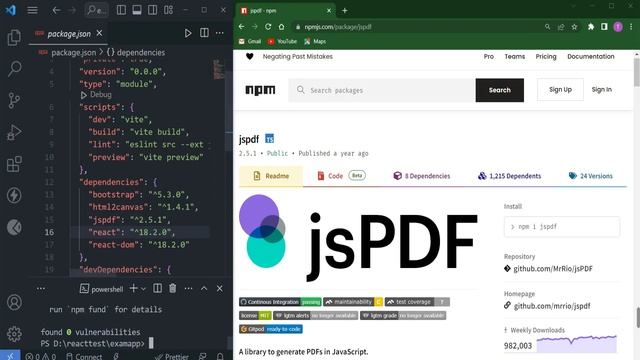Click the Sign In link
Image resolution: width=640 pixels, height=360 pixels.
602,89
